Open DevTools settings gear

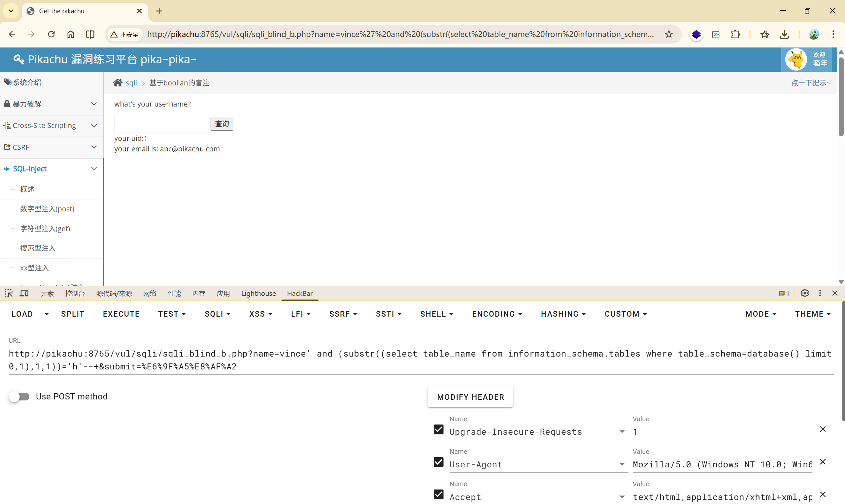click(804, 293)
